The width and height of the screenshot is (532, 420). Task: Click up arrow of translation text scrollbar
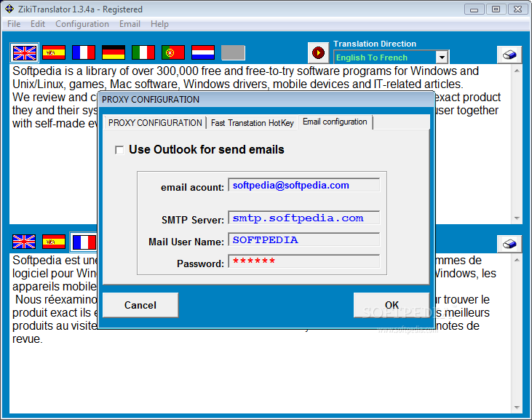(517, 260)
